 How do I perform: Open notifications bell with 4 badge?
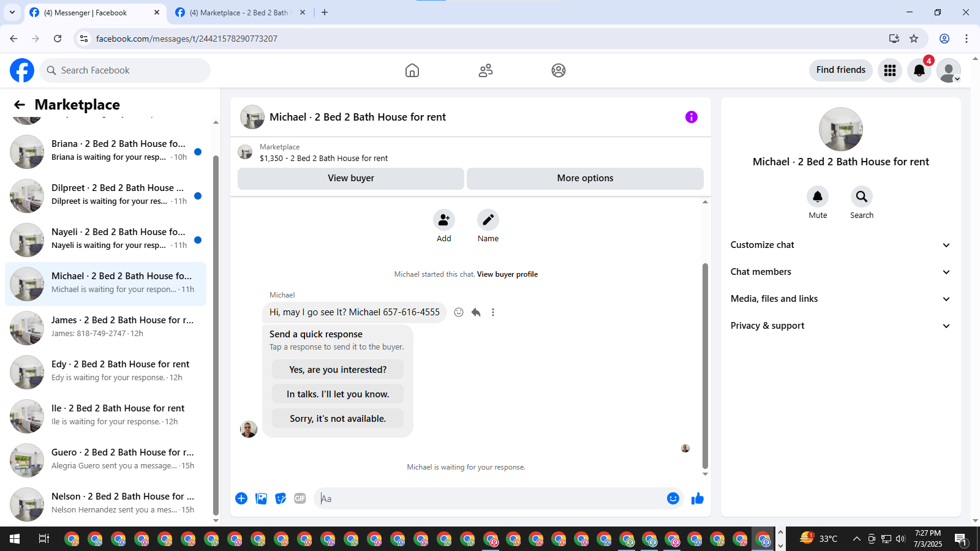point(919,70)
